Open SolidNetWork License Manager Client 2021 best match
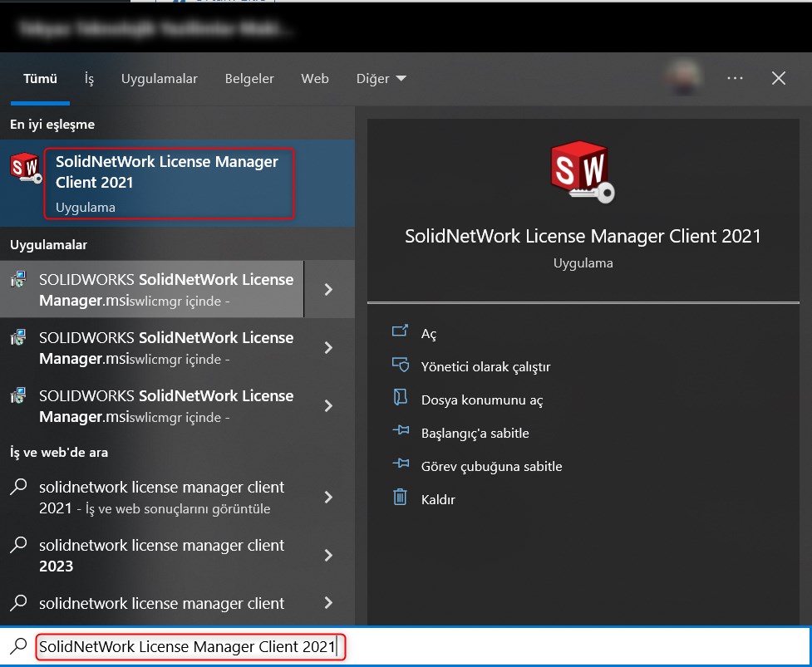 [x=168, y=183]
